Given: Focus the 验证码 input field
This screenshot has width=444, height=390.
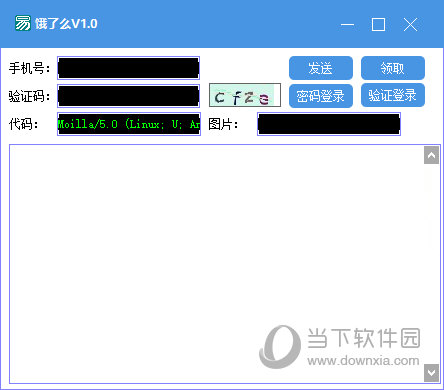Looking at the screenshot, I should [x=129, y=96].
